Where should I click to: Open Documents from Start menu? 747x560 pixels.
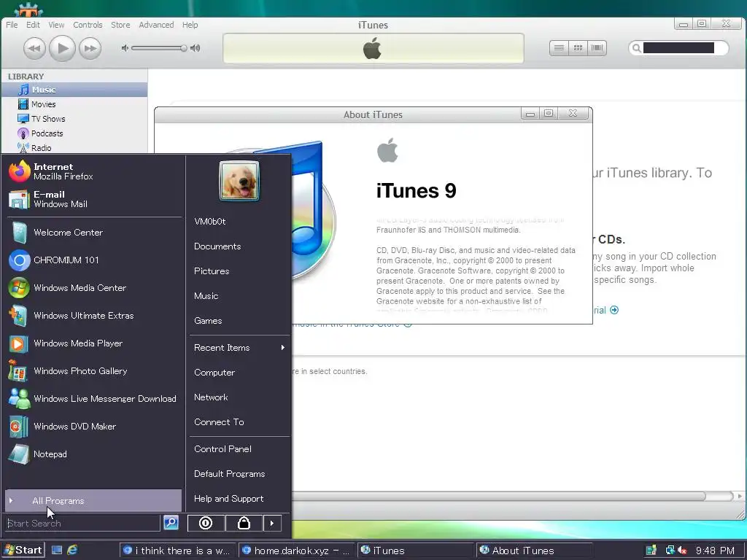coord(239,246)
